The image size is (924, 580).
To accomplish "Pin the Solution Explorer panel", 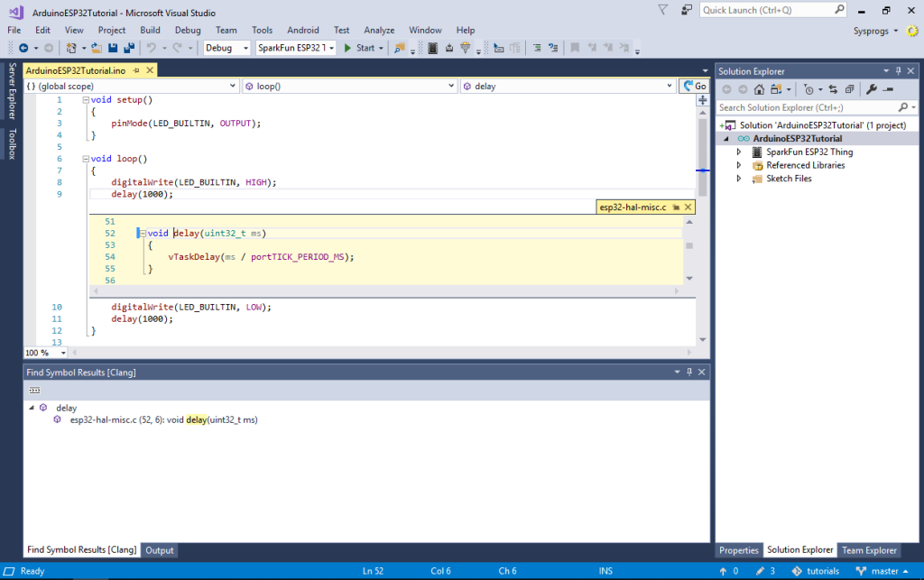I will point(899,71).
